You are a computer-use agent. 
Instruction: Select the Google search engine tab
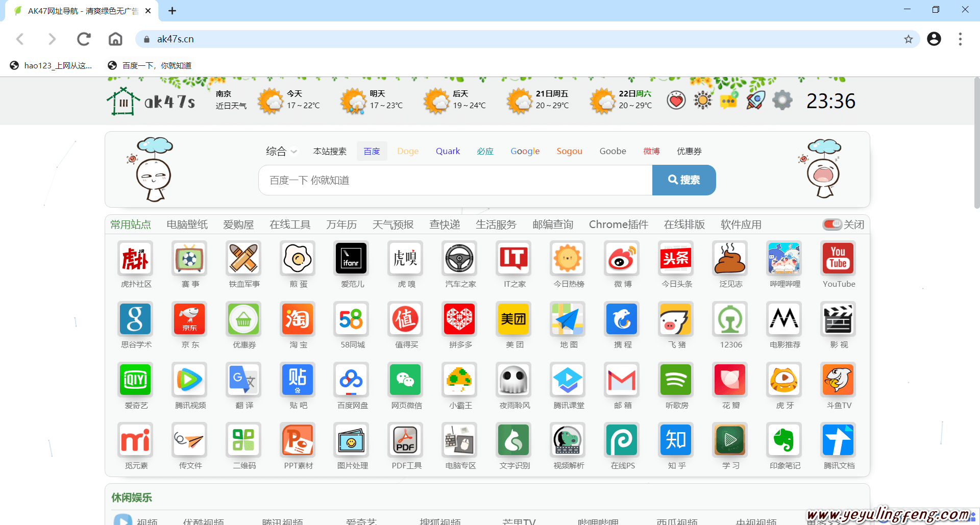[x=525, y=151]
